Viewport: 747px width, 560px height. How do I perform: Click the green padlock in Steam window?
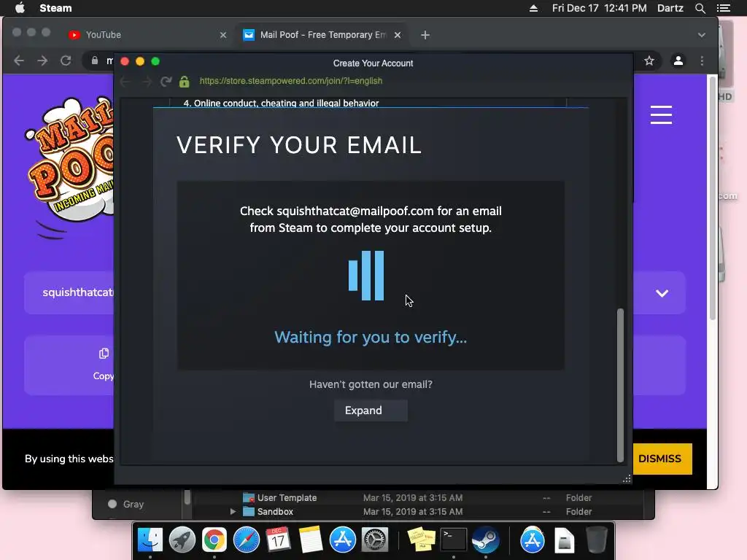[185, 82]
